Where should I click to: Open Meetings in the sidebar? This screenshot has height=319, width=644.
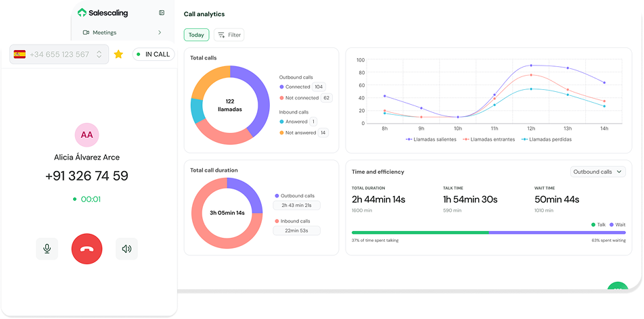tap(105, 32)
